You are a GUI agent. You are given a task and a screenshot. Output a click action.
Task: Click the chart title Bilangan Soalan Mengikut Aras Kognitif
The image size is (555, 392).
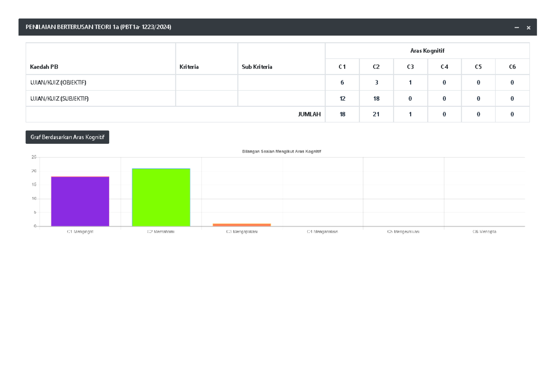(281, 152)
